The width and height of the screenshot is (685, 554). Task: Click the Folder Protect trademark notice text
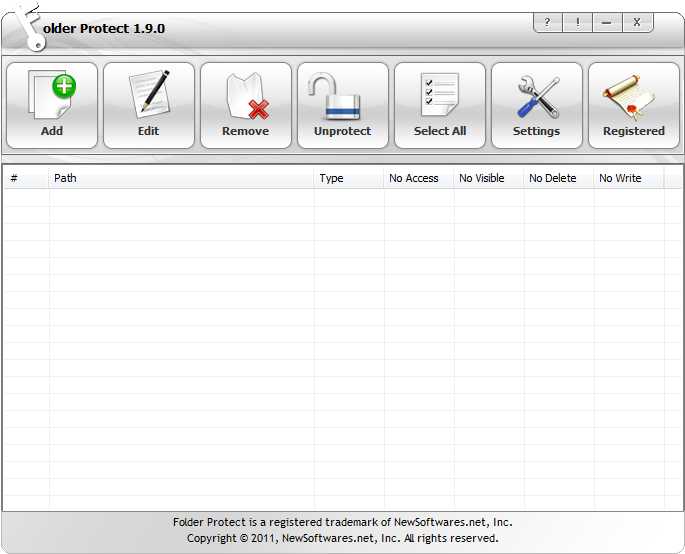[x=342, y=522]
